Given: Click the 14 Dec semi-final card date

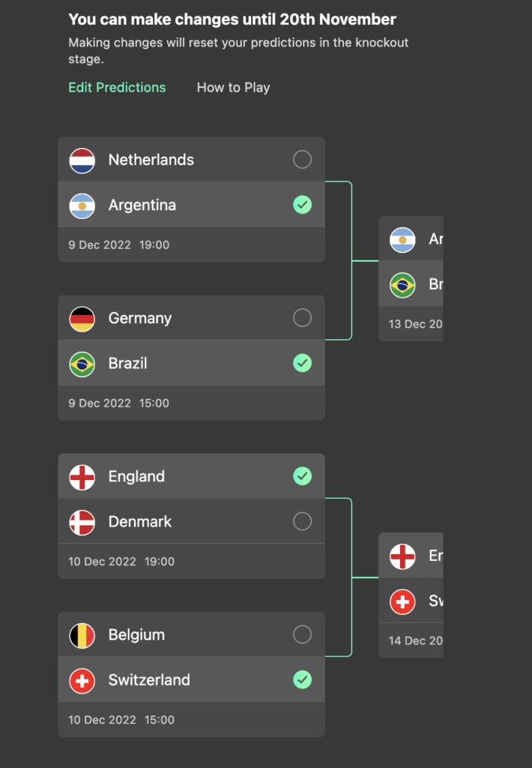Looking at the screenshot, I should [x=415, y=640].
